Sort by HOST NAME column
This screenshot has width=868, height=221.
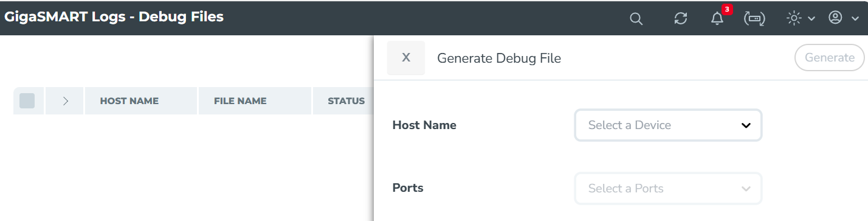tap(129, 101)
